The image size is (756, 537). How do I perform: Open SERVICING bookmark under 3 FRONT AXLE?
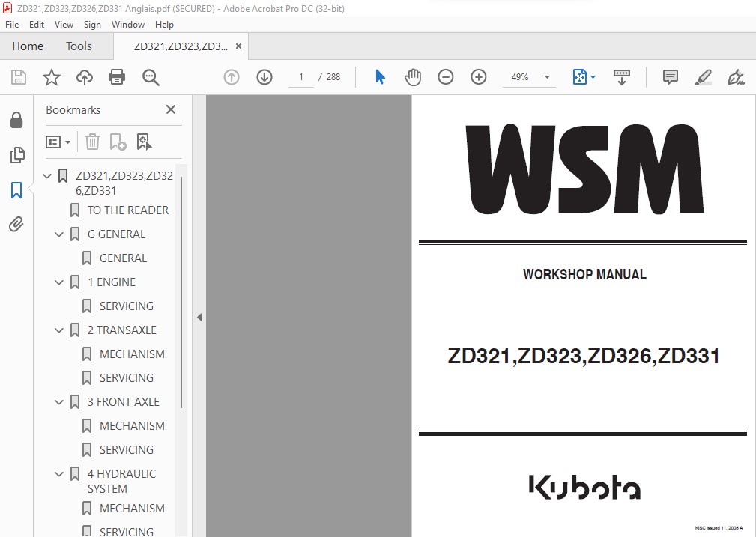coord(127,450)
